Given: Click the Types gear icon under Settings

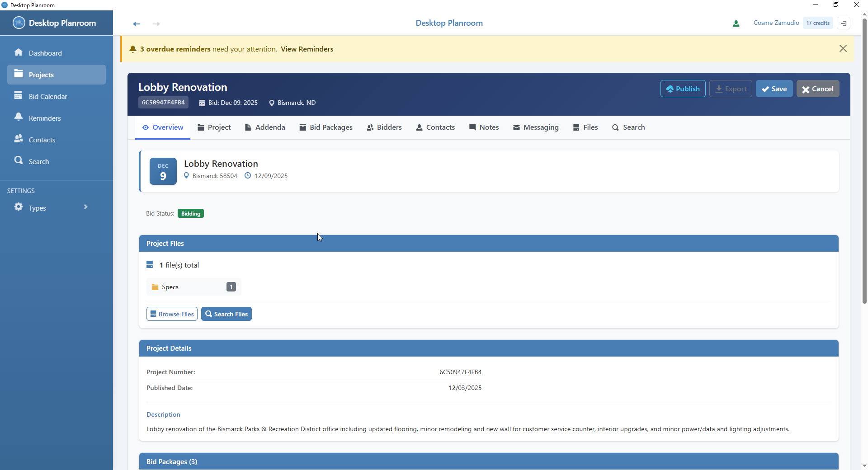Looking at the screenshot, I should point(19,207).
